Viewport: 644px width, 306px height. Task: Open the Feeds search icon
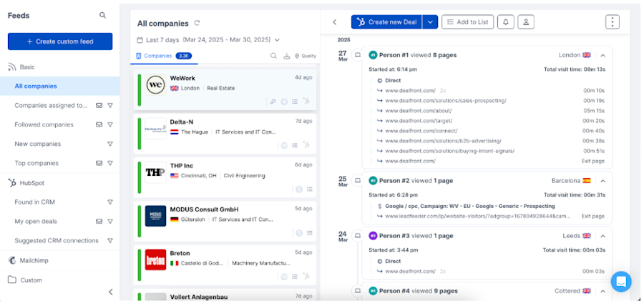102,15
